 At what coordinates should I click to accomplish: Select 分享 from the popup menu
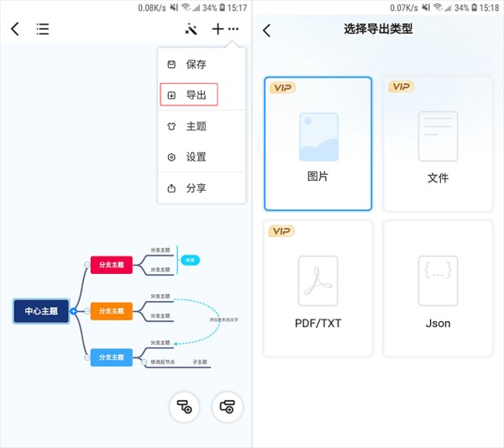(x=202, y=187)
